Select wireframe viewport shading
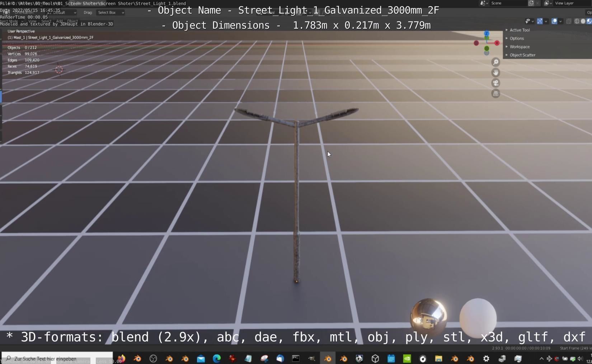 577,22
